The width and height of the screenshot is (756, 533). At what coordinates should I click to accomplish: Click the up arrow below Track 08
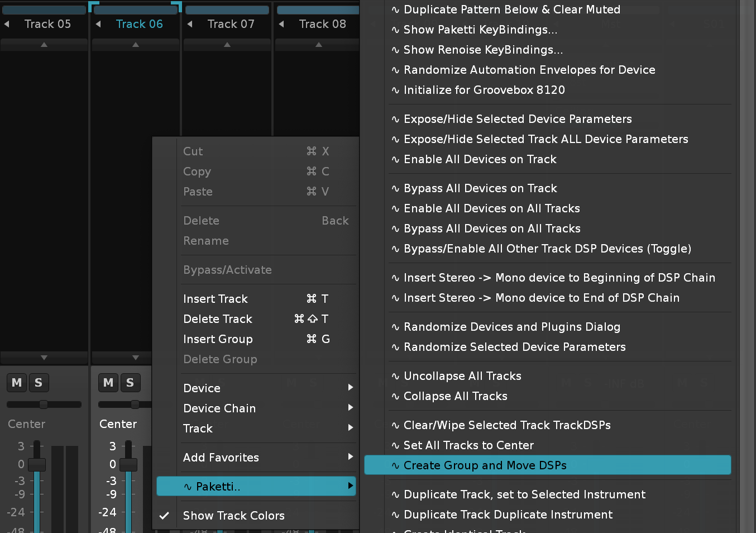pos(318,45)
